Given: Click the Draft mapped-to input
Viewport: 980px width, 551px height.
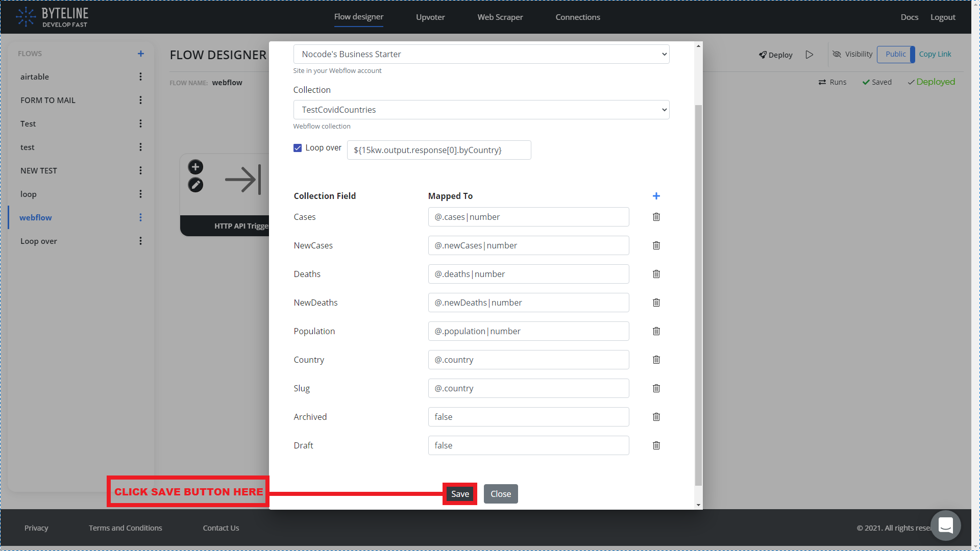Looking at the screenshot, I should 528,445.
